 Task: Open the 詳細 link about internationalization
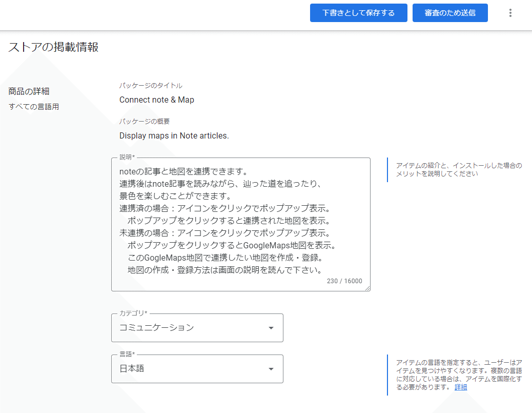point(460,387)
